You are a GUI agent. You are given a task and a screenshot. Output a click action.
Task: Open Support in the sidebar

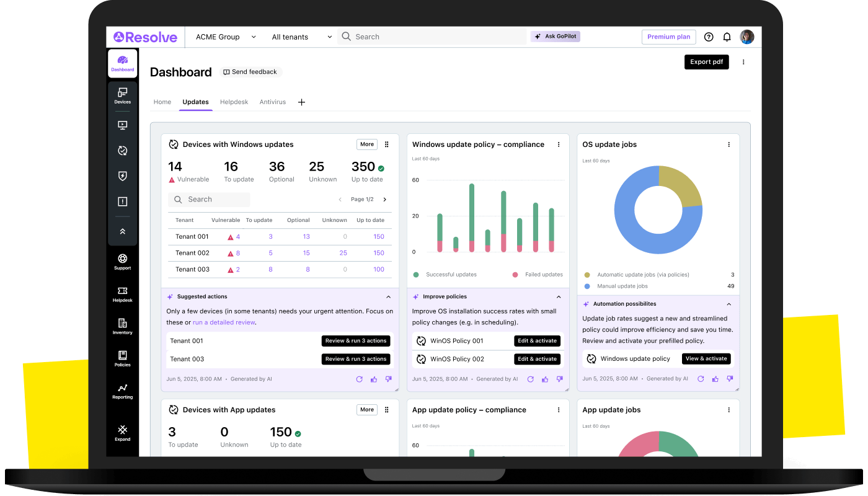pos(122,262)
